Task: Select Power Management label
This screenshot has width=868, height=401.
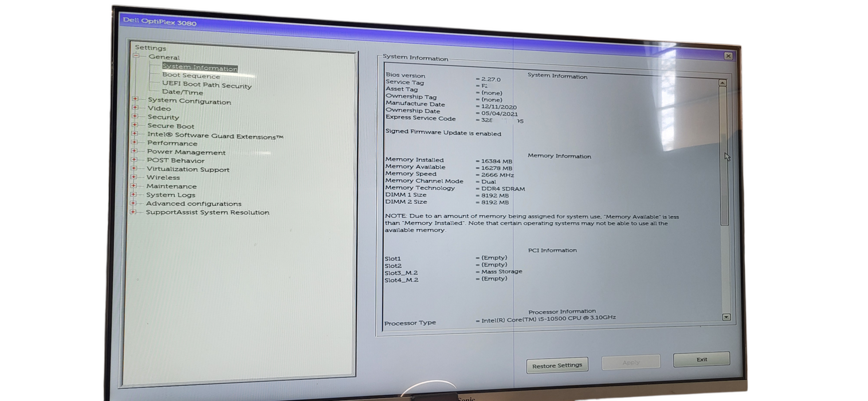Action: click(x=186, y=152)
